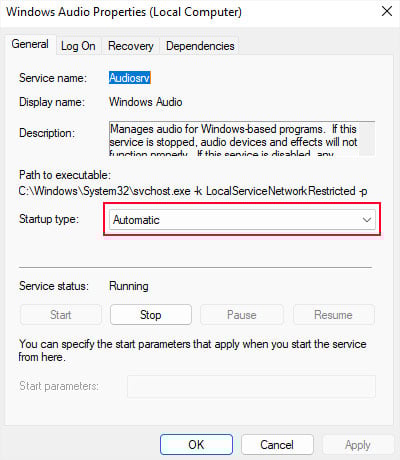Click the Start parameters input field

251,386
